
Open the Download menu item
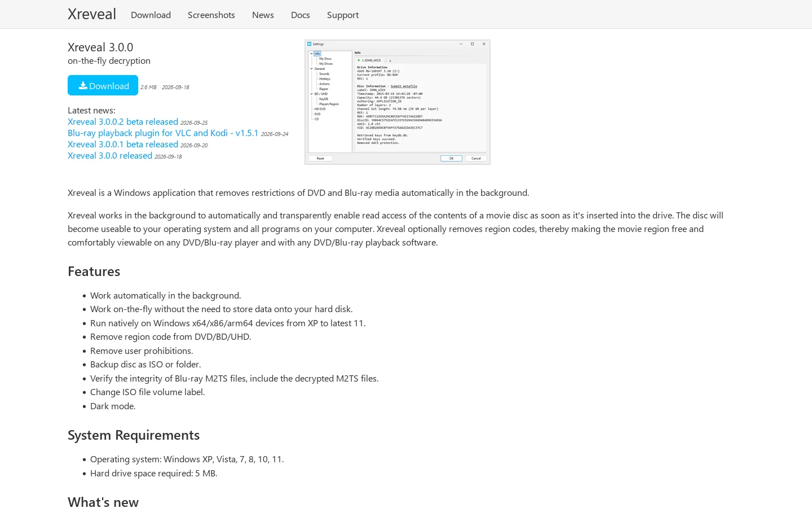(151, 15)
